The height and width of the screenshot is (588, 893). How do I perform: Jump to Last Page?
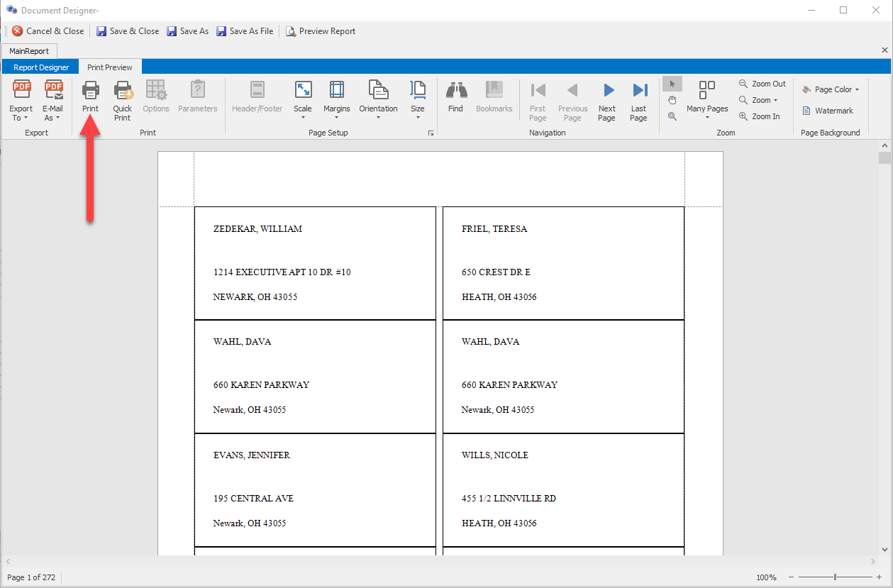(639, 100)
